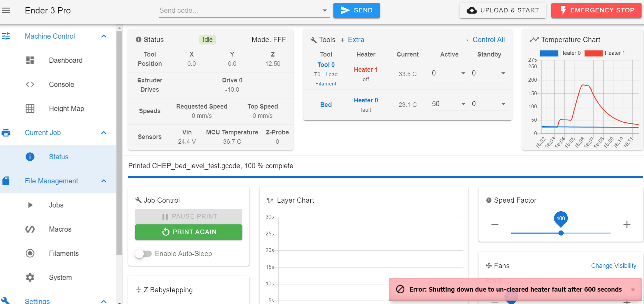This screenshot has width=644, height=304.
Task: Toggle Heater 1 visibility in chart legend
Action: coord(605,53)
